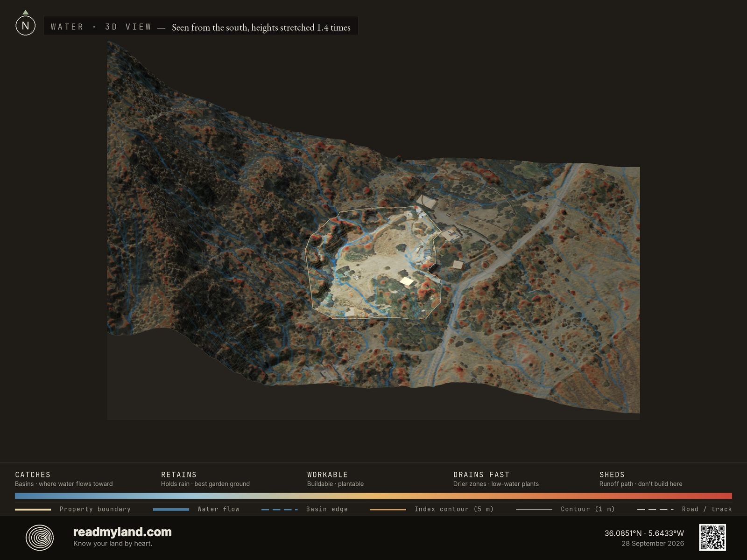Click 'Drier zones · low-water plants' description
The height and width of the screenshot is (560, 747).
[496, 484]
